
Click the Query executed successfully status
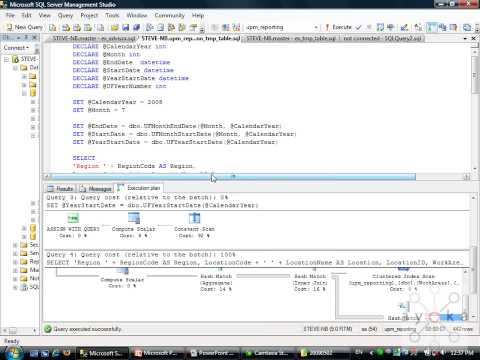coord(83,329)
